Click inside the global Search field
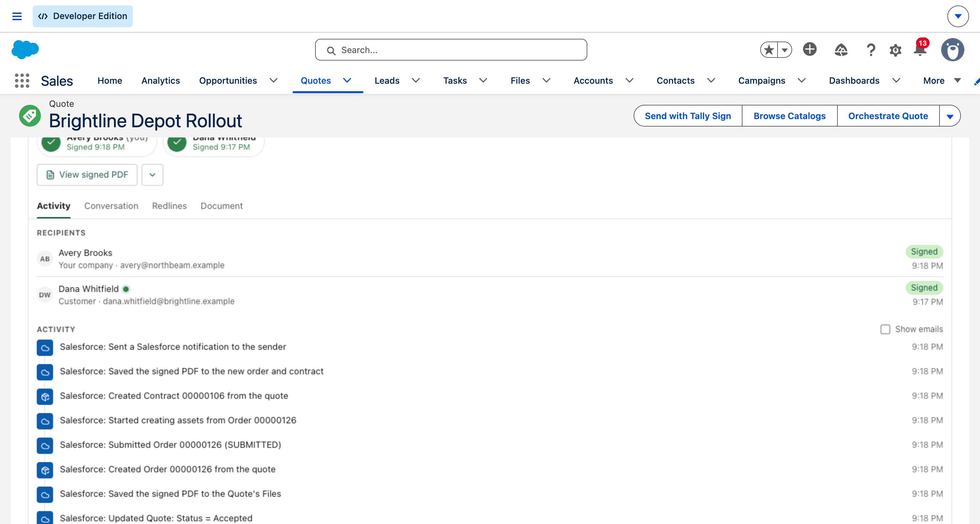 pos(451,50)
